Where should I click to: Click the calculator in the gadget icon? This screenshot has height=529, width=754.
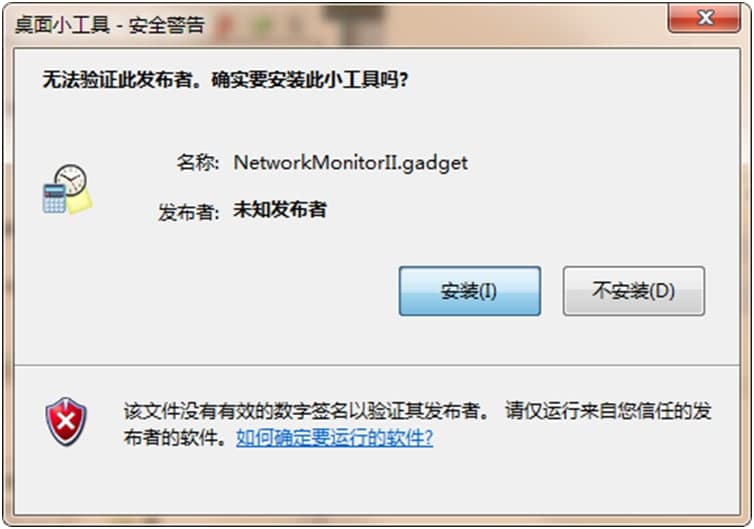click(x=54, y=198)
